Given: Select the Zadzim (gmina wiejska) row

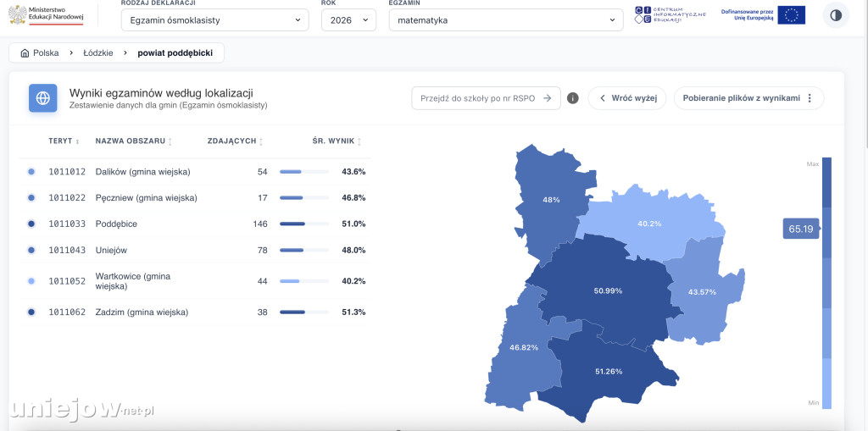Looking at the screenshot, I should pyautogui.click(x=196, y=312).
